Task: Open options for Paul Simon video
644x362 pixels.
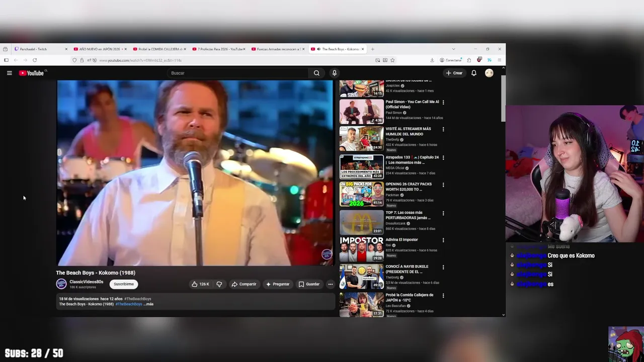Action: (x=443, y=102)
